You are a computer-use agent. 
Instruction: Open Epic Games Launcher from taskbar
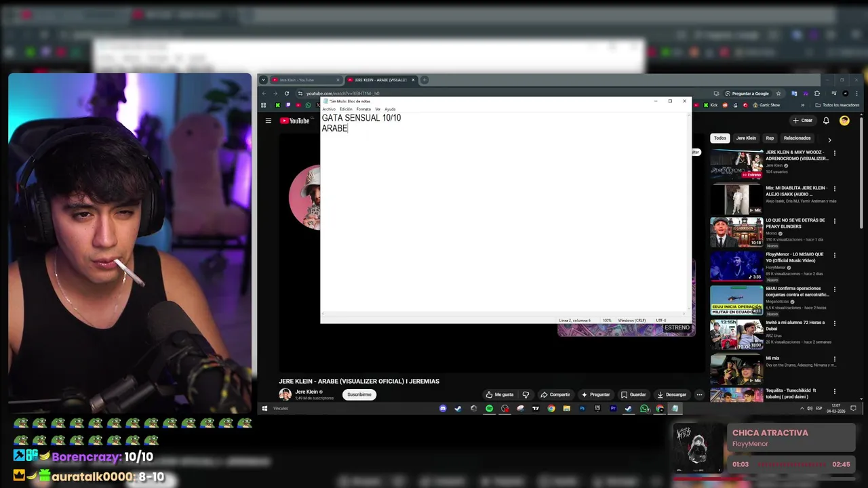click(597, 408)
